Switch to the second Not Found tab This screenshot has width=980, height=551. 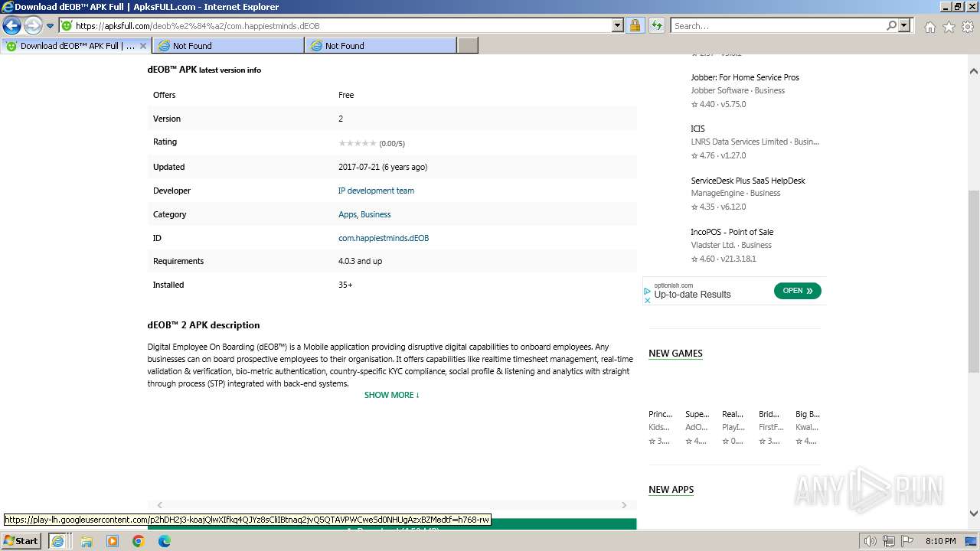(381, 46)
